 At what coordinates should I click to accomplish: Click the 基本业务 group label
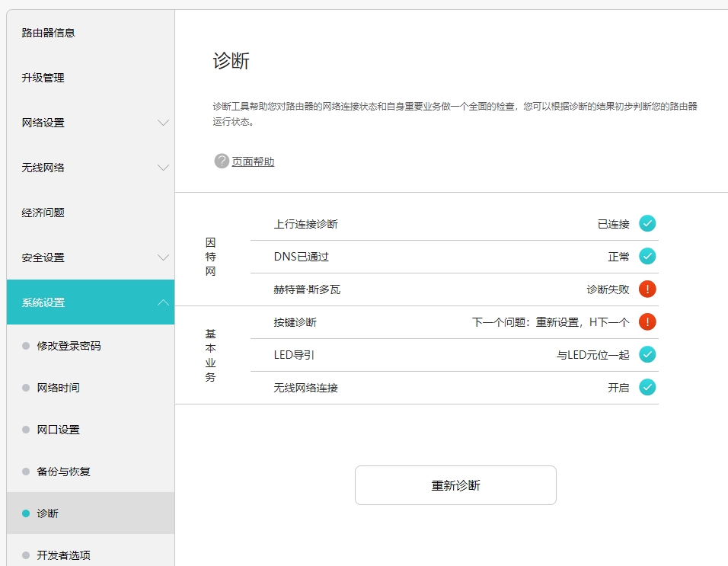[x=210, y=356]
